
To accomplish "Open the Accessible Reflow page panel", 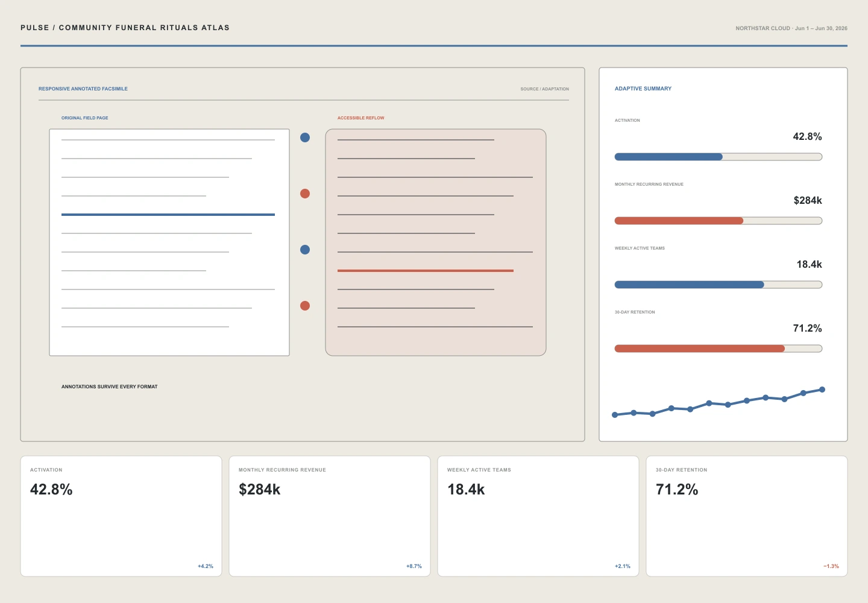I will coord(436,242).
